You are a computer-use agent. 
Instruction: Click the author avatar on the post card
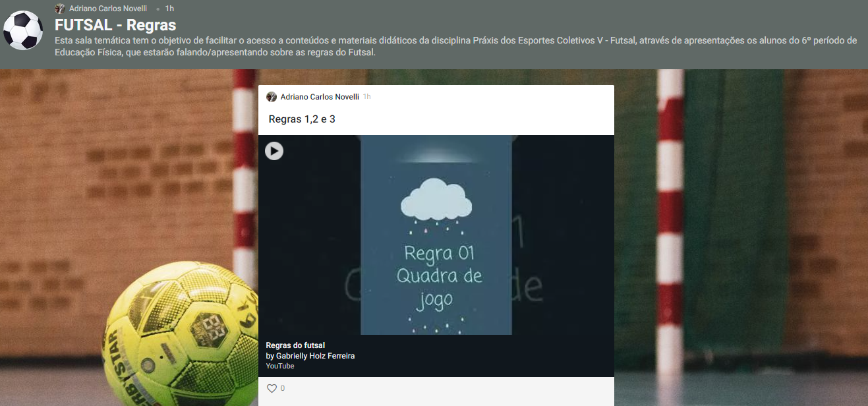click(272, 97)
